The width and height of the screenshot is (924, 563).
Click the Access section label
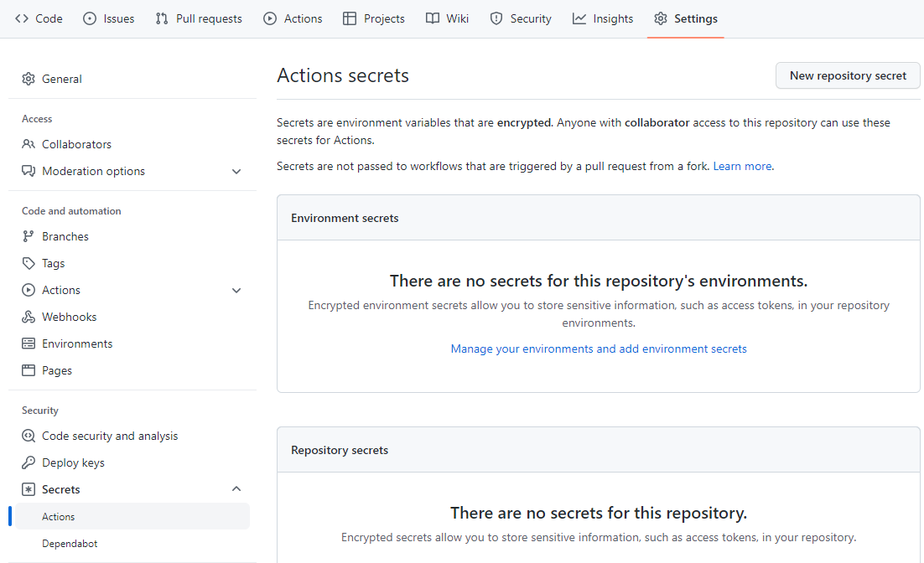tap(37, 119)
